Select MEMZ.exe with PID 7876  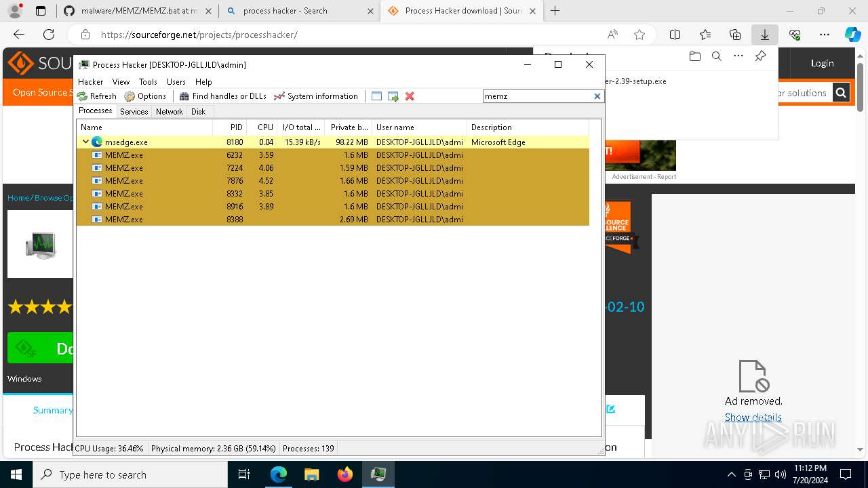[x=333, y=181]
